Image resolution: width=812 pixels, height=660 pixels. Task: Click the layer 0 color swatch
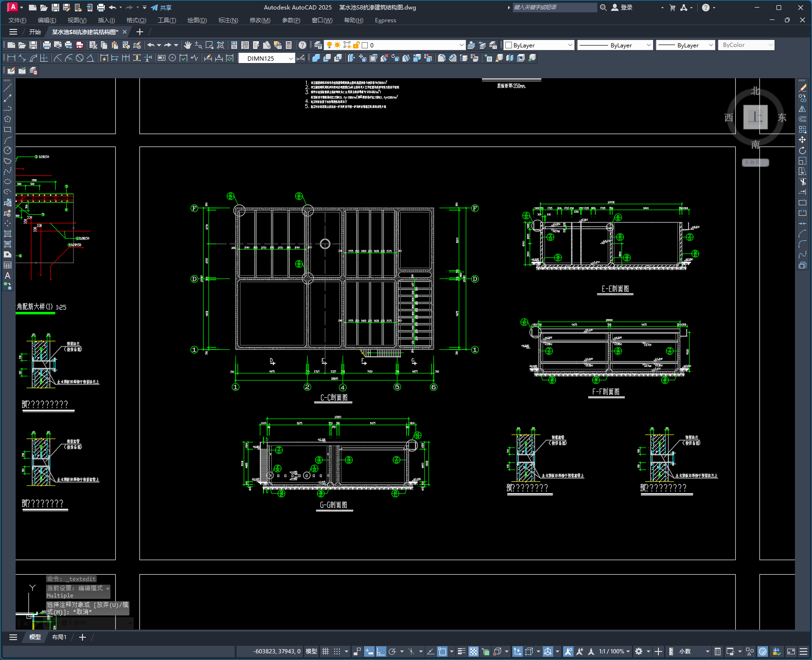click(365, 45)
